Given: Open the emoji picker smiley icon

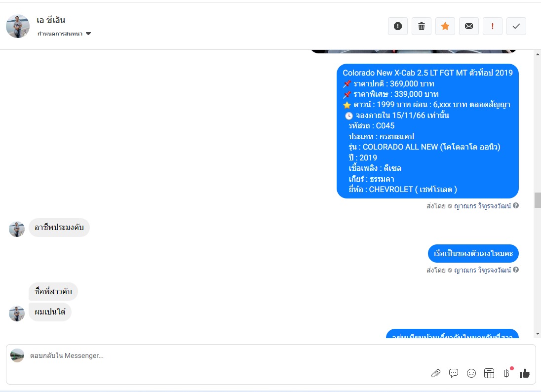Looking at the screenshot, I should pos(471,373).
